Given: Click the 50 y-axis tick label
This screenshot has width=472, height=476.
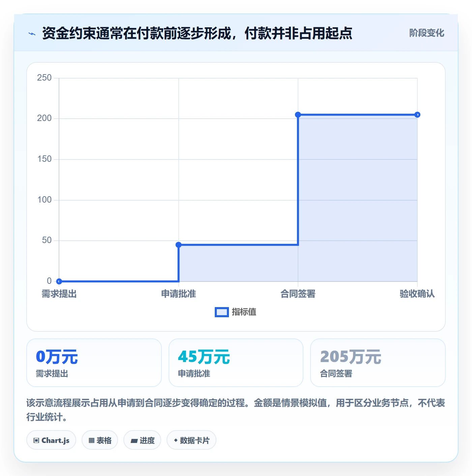Looking at the screenshot, I should pyautogui.click(x=47, y=240).
